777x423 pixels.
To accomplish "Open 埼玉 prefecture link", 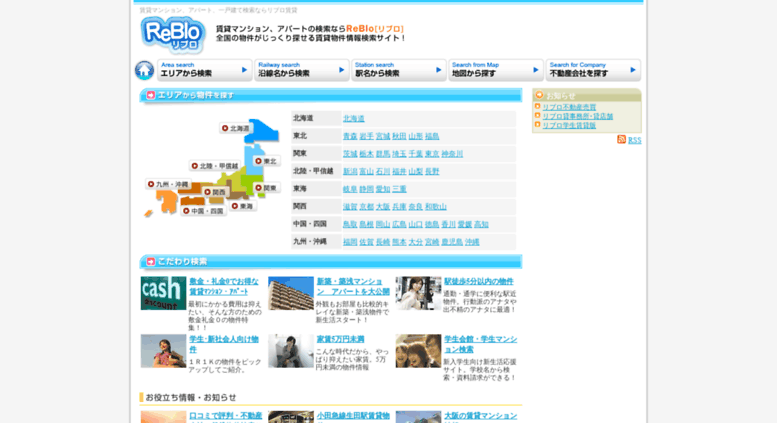I will 399,154.
